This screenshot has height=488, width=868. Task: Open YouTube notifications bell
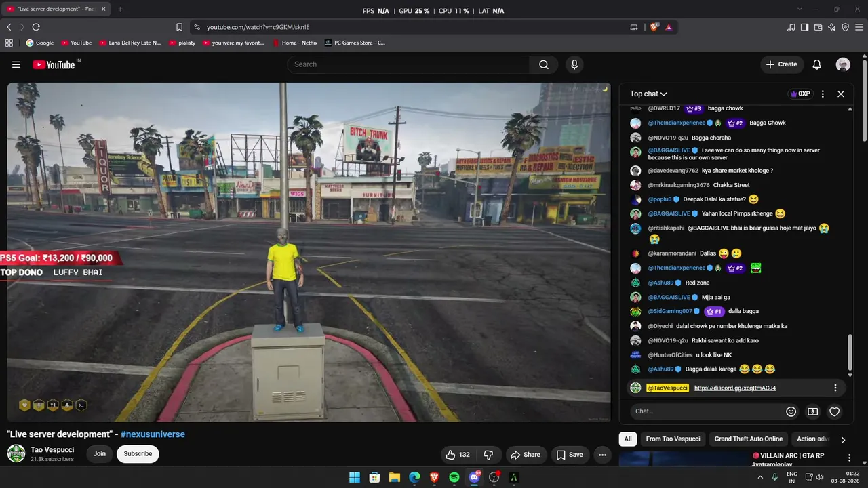point(817,64)
